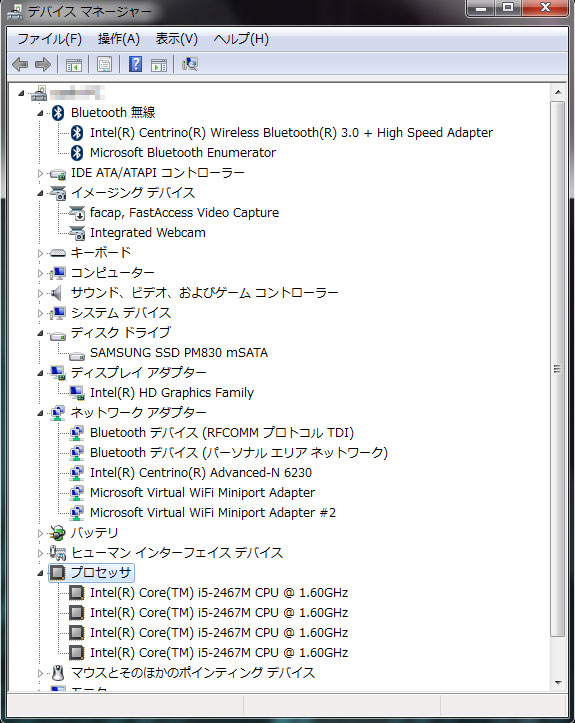The width and height of the screenshot is (575, 723).
Task: Collapse the ディスク ドライブ node
Action: (x=40, y=333)
